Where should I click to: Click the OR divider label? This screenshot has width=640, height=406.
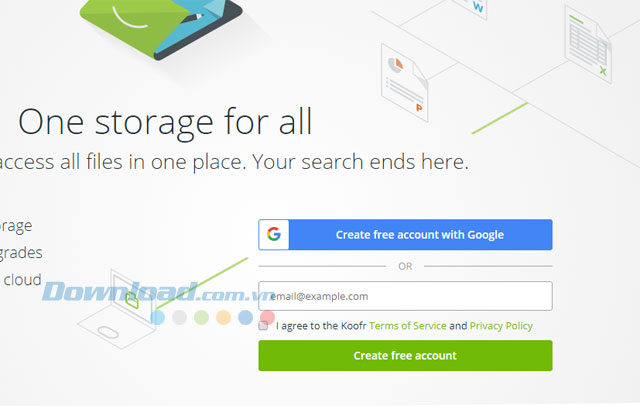coord(405,266)
